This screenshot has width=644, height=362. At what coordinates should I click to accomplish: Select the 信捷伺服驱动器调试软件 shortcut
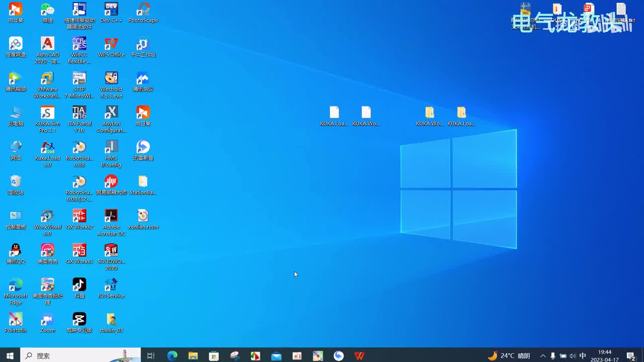click(79, 16)
